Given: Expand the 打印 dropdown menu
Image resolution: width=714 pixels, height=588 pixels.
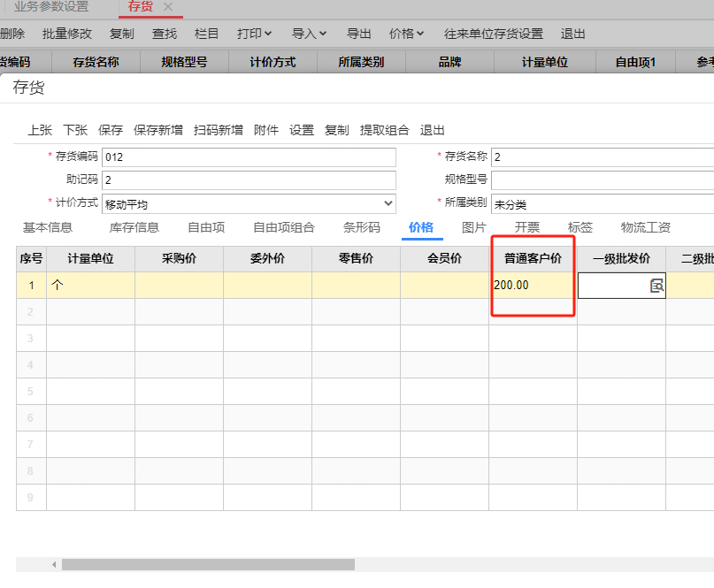Looking at the screenshot, I should (x=254, y=34).
